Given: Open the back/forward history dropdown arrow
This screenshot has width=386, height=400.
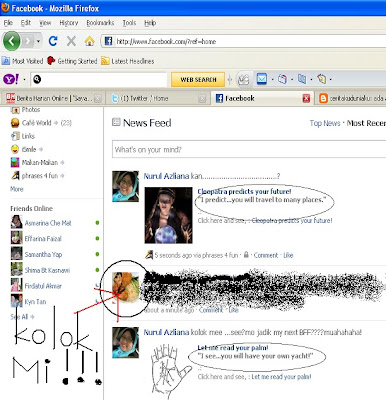Looking at the screenshot, I should (38, 41).
